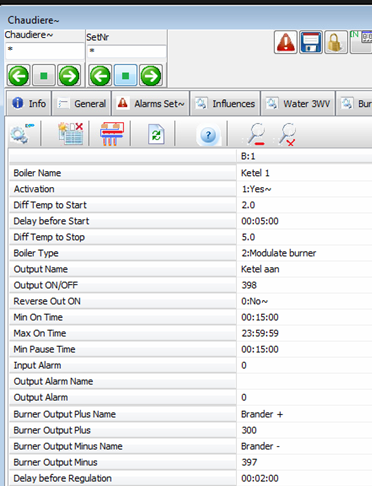Open help with blue question mark icon

click(x=208, y=135)
